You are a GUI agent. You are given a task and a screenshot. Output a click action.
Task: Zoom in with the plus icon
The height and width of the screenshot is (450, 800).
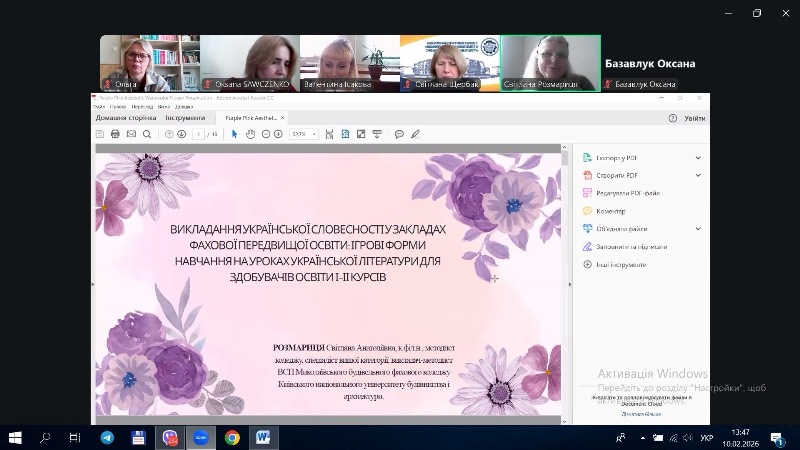pos(278,134)
